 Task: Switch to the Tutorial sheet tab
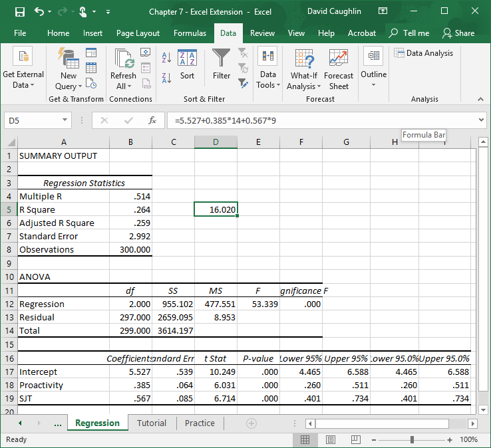coord(152,423)
